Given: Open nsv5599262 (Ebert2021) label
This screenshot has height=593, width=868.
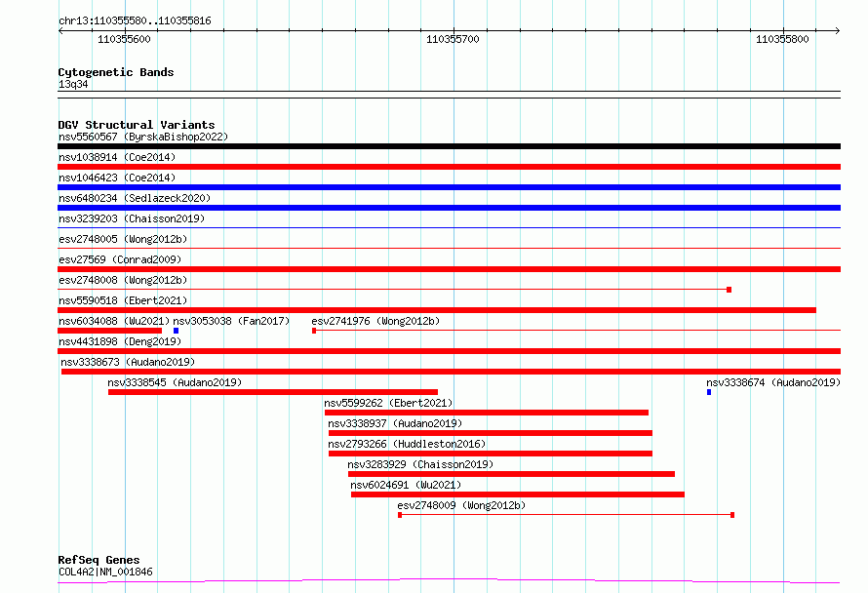Looking at the screenshot, I should point(388,403).
